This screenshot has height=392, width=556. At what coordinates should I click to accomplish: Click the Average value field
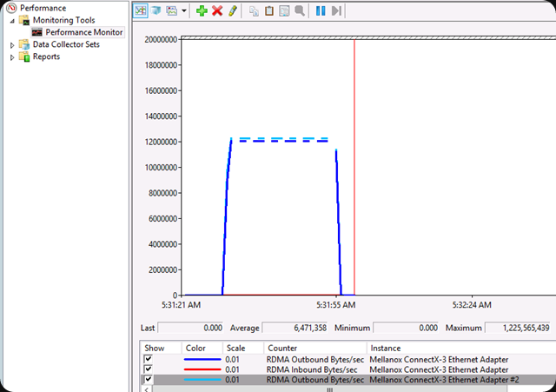[x=295, y=328]
